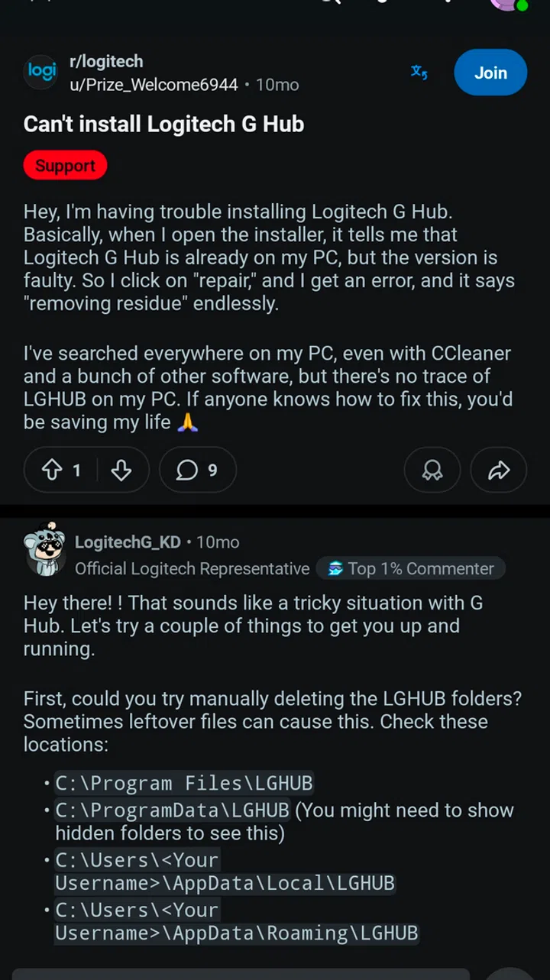Open LogitechG_KD's avatar
This screenshot has height=980, width=550.
click(45, 549)
